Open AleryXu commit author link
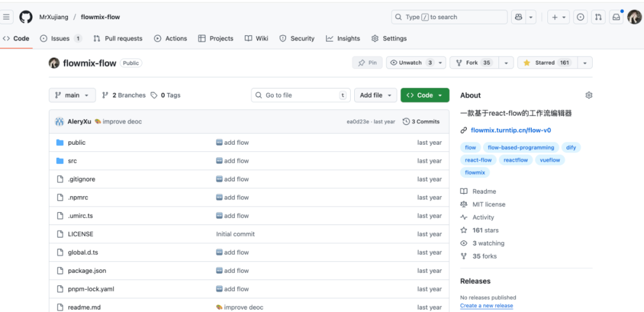 coord(79,122)
